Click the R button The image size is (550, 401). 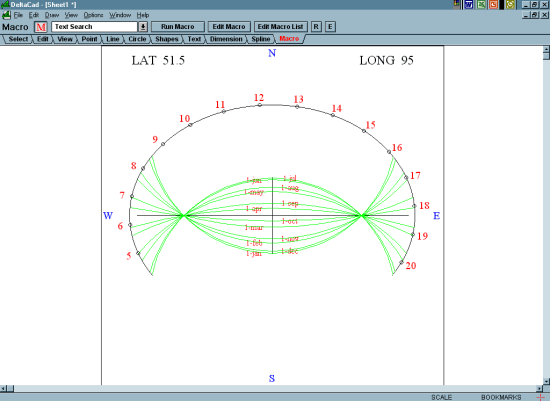316,27
